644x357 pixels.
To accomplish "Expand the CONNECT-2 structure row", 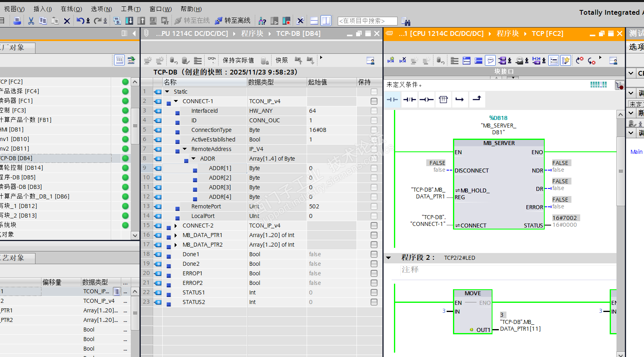I will click(176, 226).
